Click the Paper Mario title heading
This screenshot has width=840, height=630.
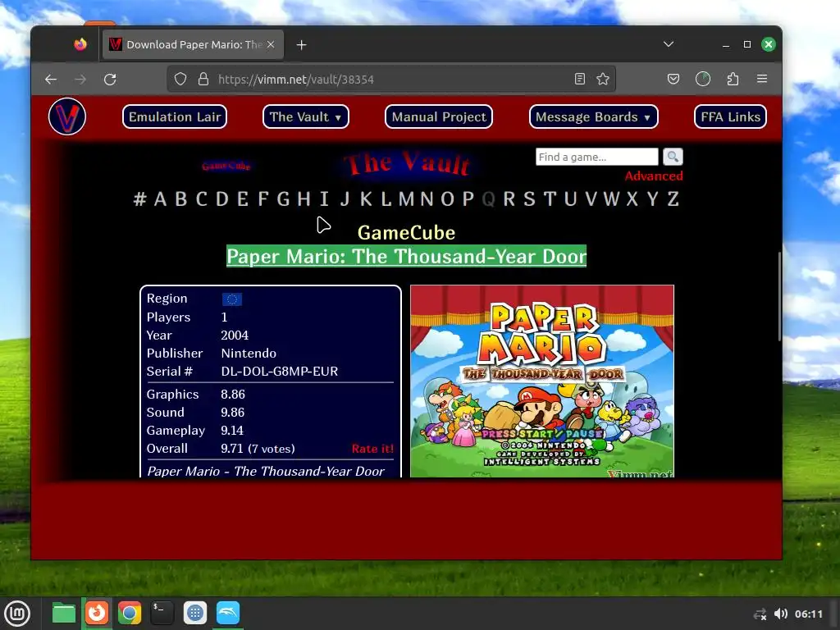407,256
